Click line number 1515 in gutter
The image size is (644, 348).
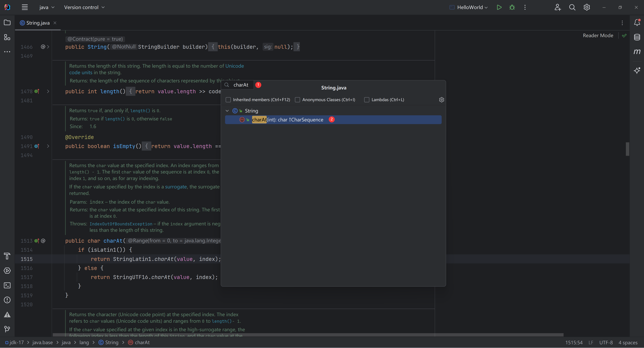click(x=26, y=259)
